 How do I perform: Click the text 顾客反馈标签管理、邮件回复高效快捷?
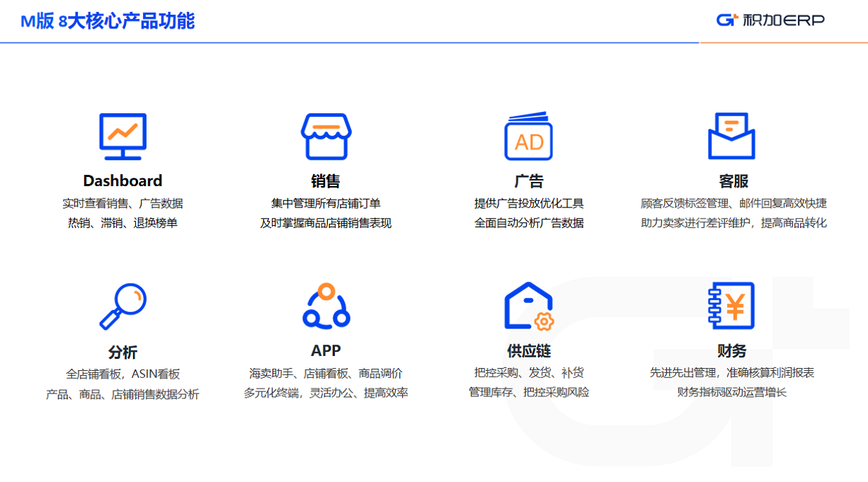pos(733,203)
